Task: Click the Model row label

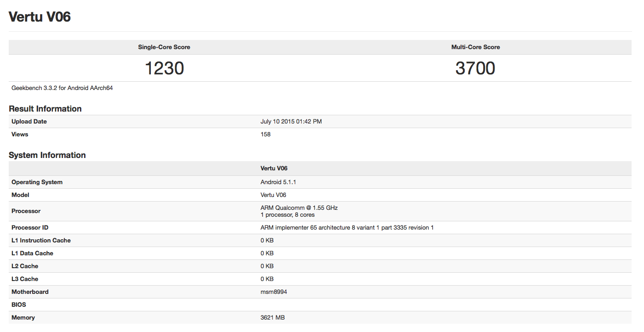Action: [x=20, y=195]
